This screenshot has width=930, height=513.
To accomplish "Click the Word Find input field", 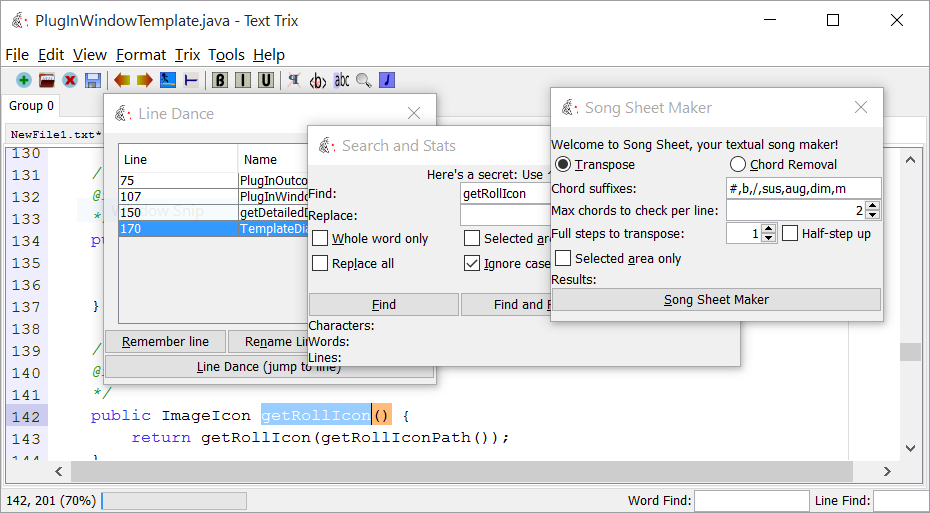I will (x=751, y=501).
